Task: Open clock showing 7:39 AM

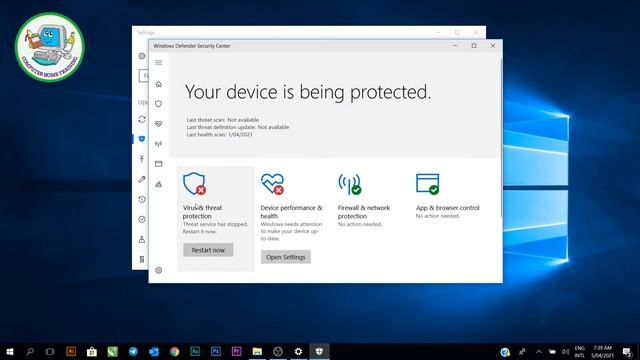Action: tap(602, 351)
